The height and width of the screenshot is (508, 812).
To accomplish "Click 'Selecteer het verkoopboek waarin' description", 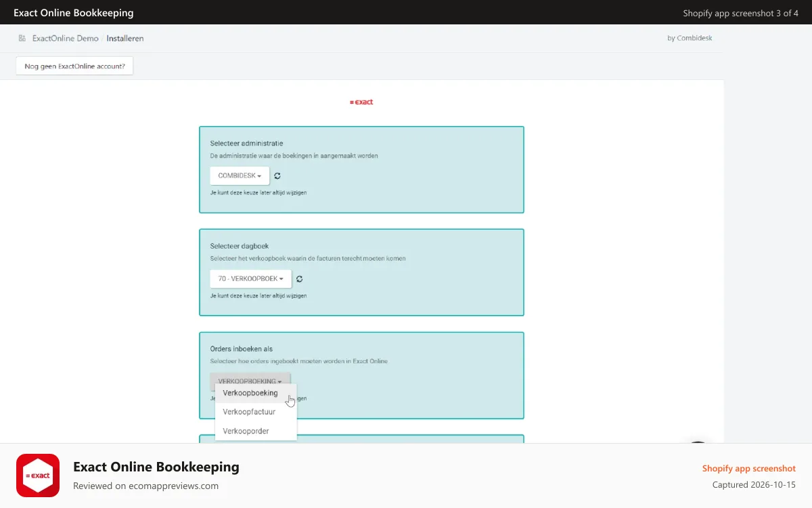I will tap(308, 259).
